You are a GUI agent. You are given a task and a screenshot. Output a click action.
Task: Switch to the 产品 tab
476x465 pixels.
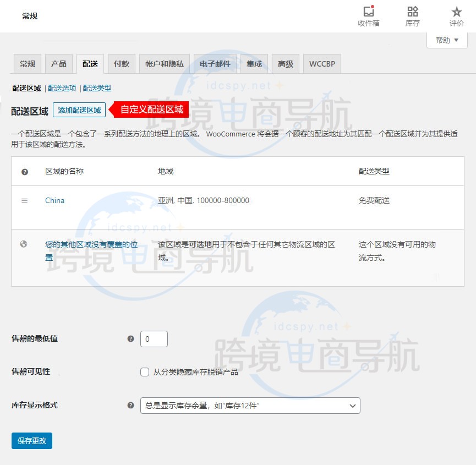coord(59,64)
